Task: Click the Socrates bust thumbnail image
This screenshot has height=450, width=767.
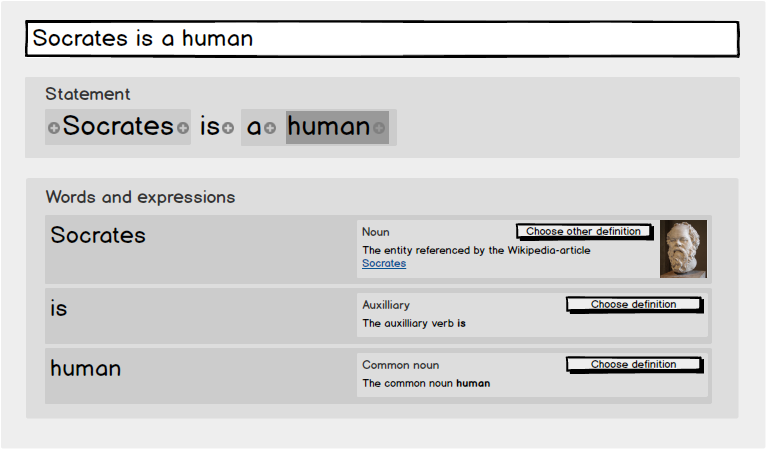Action: pos(683,249)
